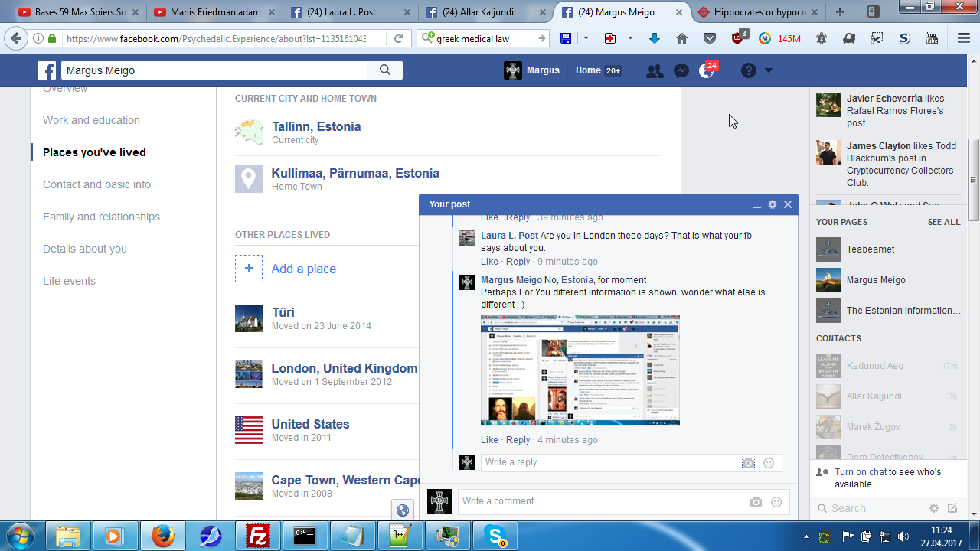Open Tallinn, Estonia current city link
980x551 pixels.
coord(316,126)
